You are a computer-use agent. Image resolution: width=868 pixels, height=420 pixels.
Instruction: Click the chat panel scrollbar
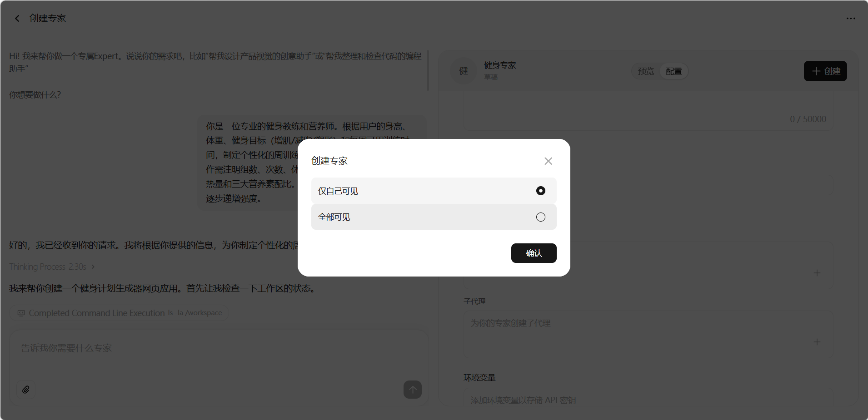click(428, 71)
